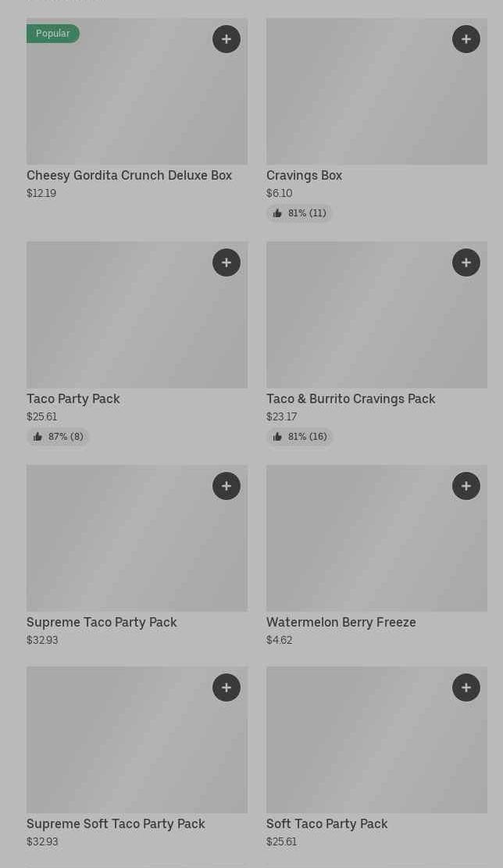Add Supreme Taco Party Pack to cart
The height and width of the screenshot is (868, 503).
pyautogui.click(x=227, y=486)
